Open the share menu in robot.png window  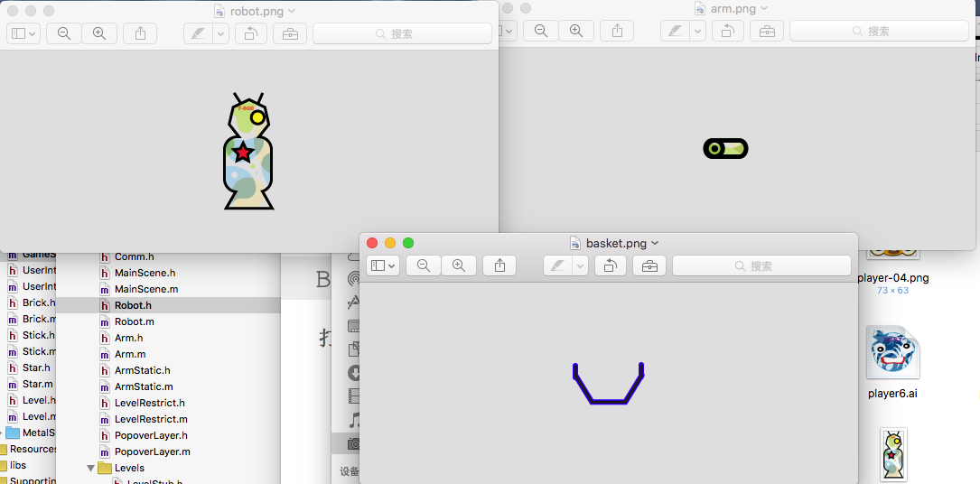[x=140, y=33]
